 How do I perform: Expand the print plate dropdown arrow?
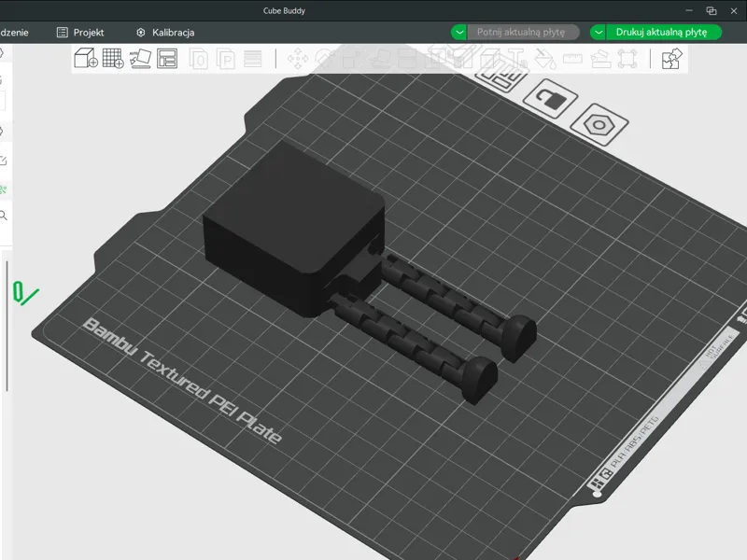pyautogui.click(x=599, y=33)
